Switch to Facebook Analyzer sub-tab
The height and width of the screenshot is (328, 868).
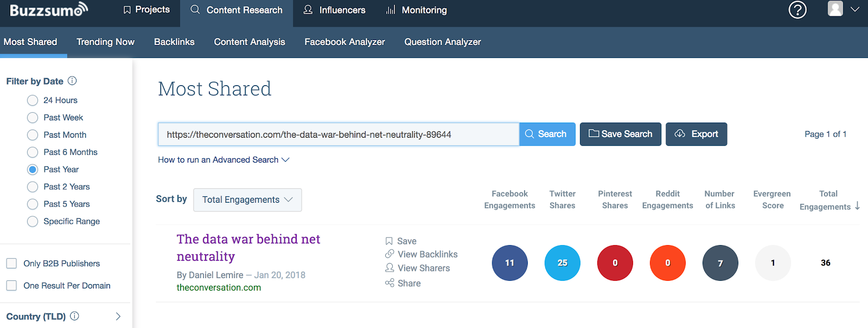344,42
